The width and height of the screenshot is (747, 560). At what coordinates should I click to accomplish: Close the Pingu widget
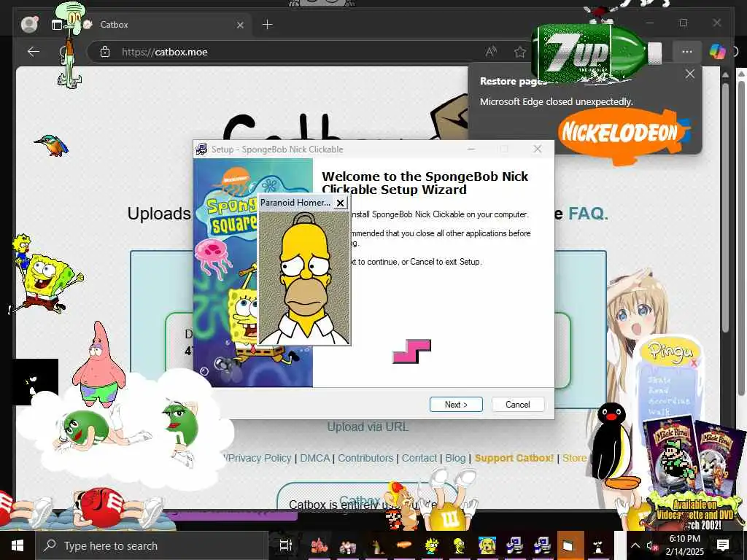[x=694, y=363]
